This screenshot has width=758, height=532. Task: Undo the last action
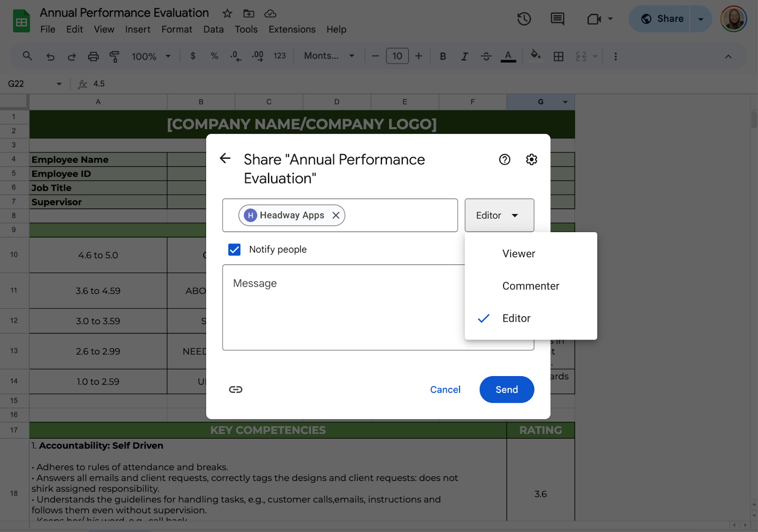[x=50, y=56]
